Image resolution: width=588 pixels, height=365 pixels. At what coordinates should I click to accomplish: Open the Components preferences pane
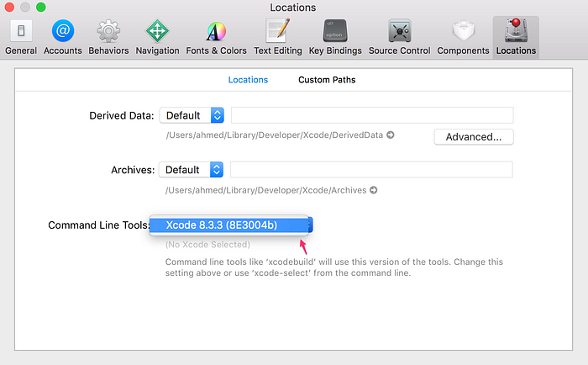(x=463, y=38)
